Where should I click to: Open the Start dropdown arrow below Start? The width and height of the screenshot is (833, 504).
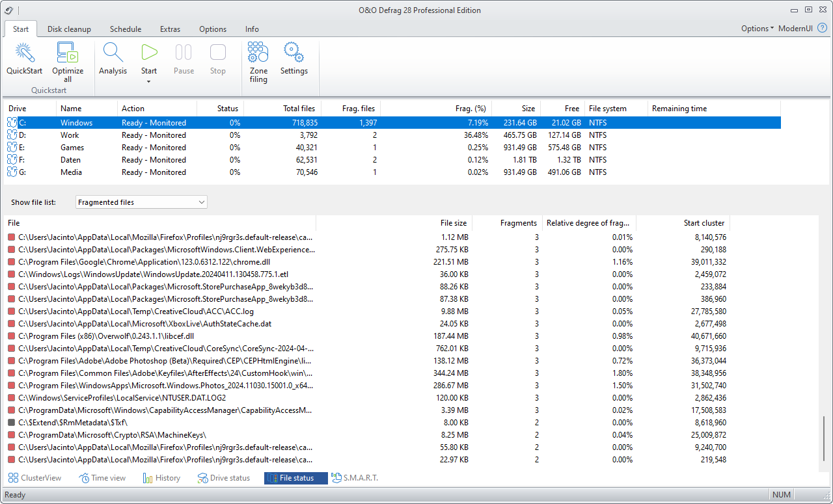point(148,81)
